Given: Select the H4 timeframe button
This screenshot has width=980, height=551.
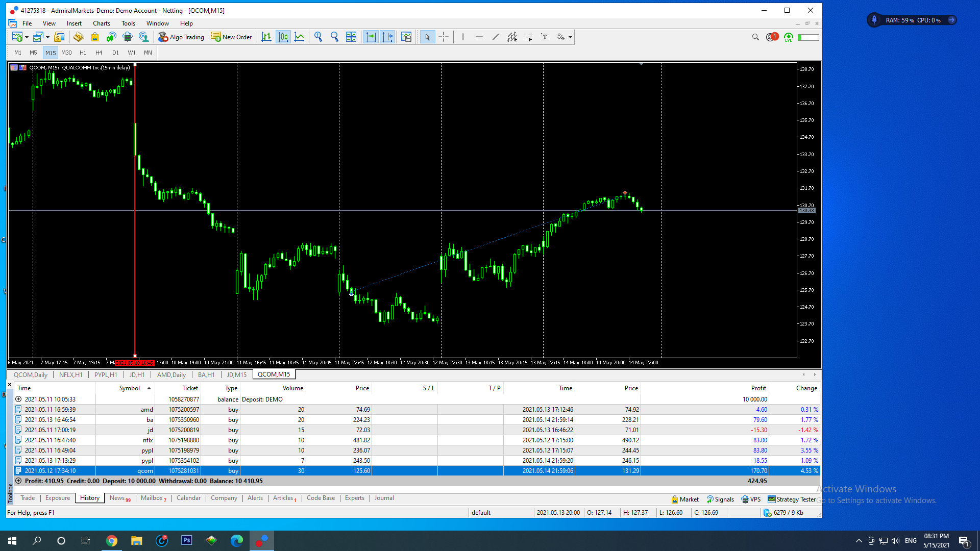Looking at the screenshot, I should 99,53.
